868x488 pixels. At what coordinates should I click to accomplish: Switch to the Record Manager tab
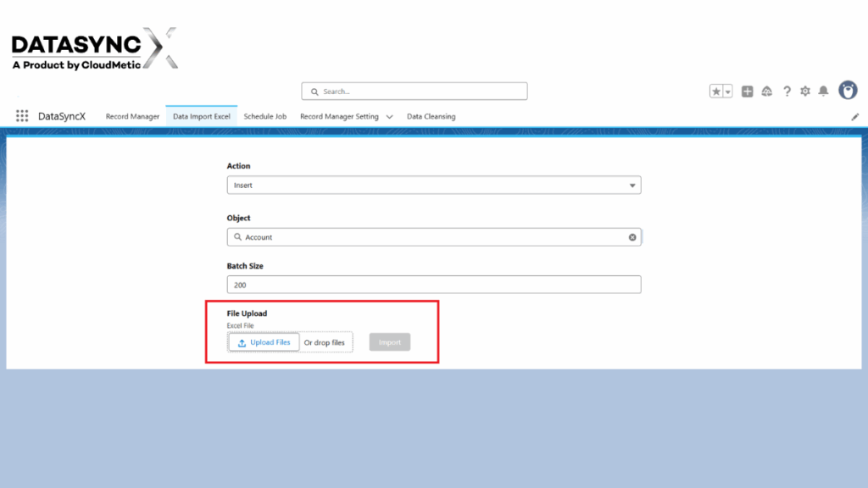pos(132,117)
